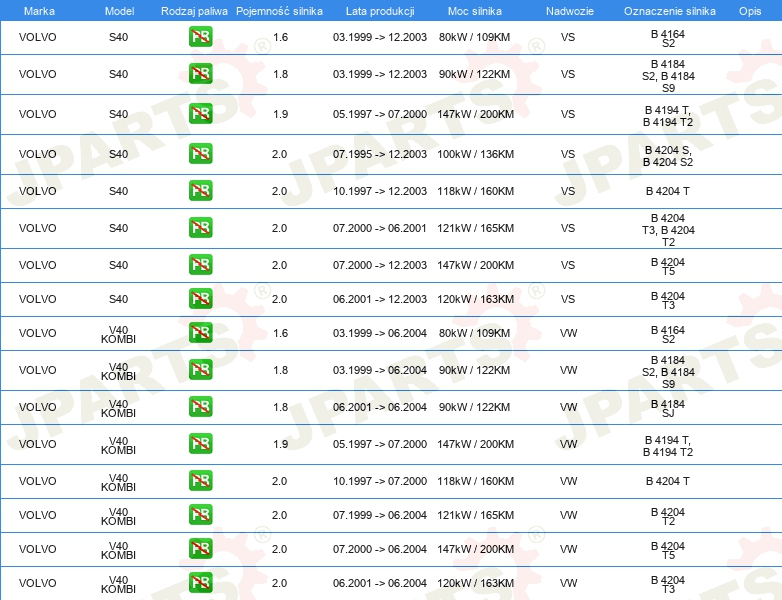Select the engine code cell B 4184 SJ
Viewport: 782px width, 600px height.
(x=668, y=408)
